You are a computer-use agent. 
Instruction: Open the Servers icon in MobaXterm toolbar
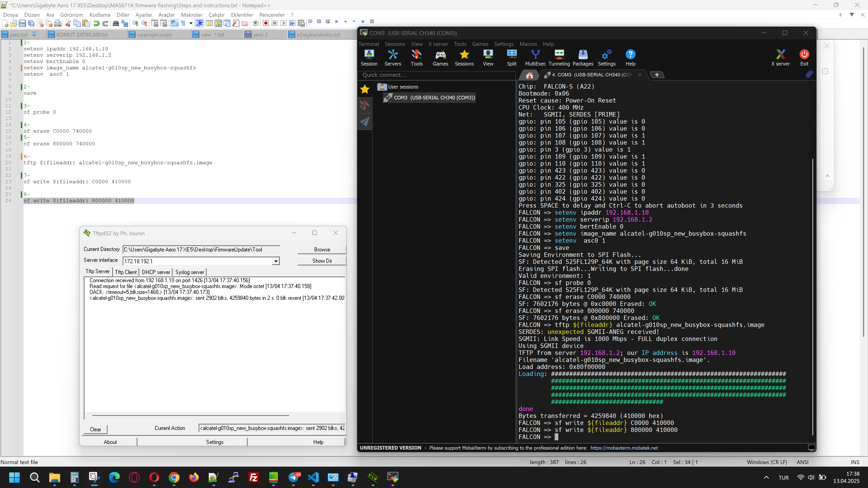pos(393,58)
